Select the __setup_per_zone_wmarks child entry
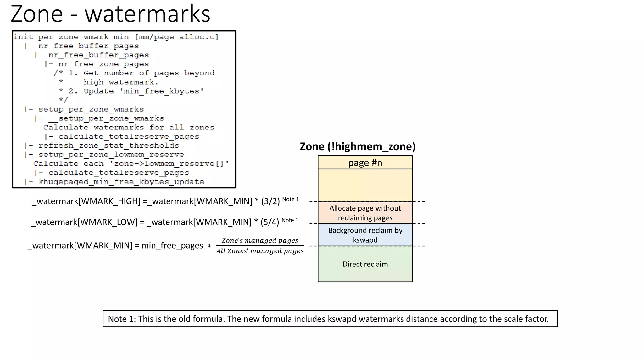 pyautogui.click(x=106, y=118)
